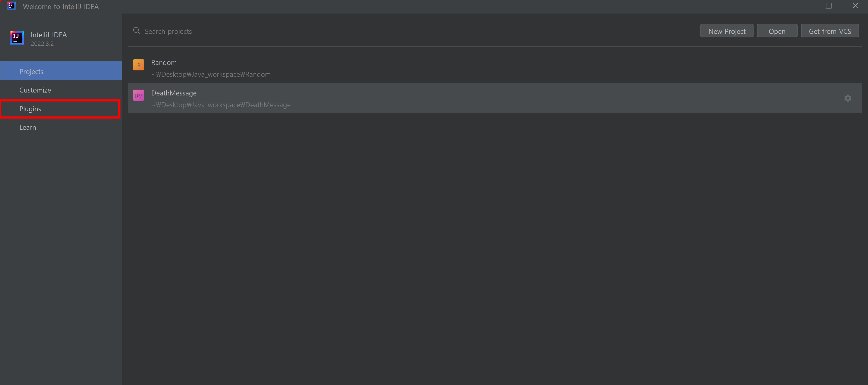Click the IntelliJ IDEA logo in the sidebar
Viewport: 868px width, 385px height.
[x=17, y=38]
